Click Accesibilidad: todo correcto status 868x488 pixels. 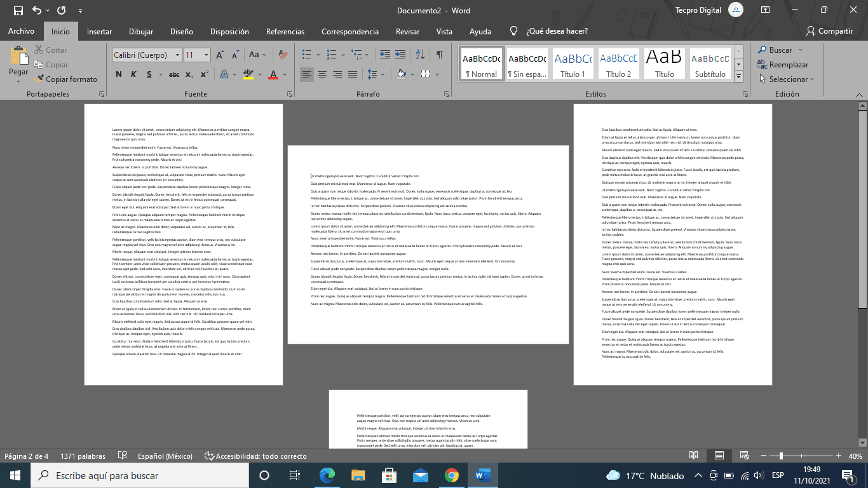pyautogui.click(x=255, y=456)
